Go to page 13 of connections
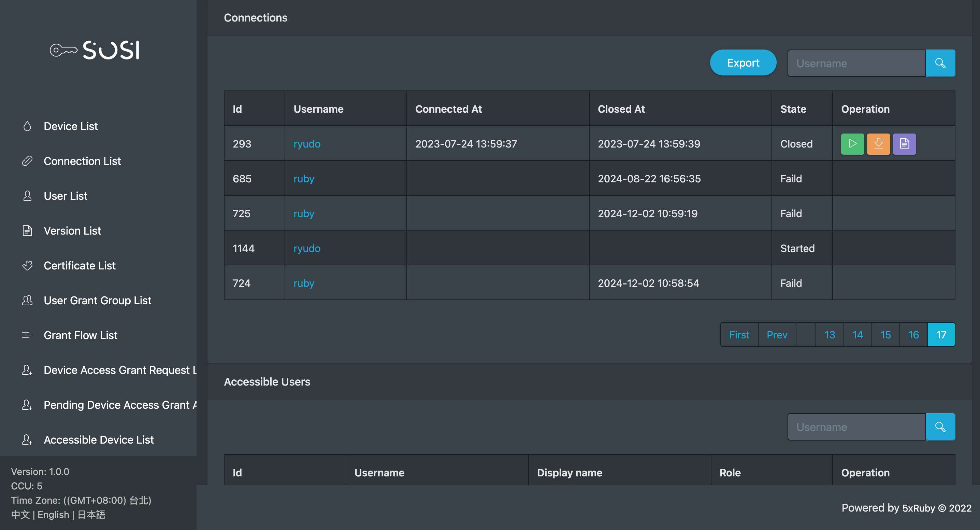This screenshot has width=980, height=530. click(829, 335)
